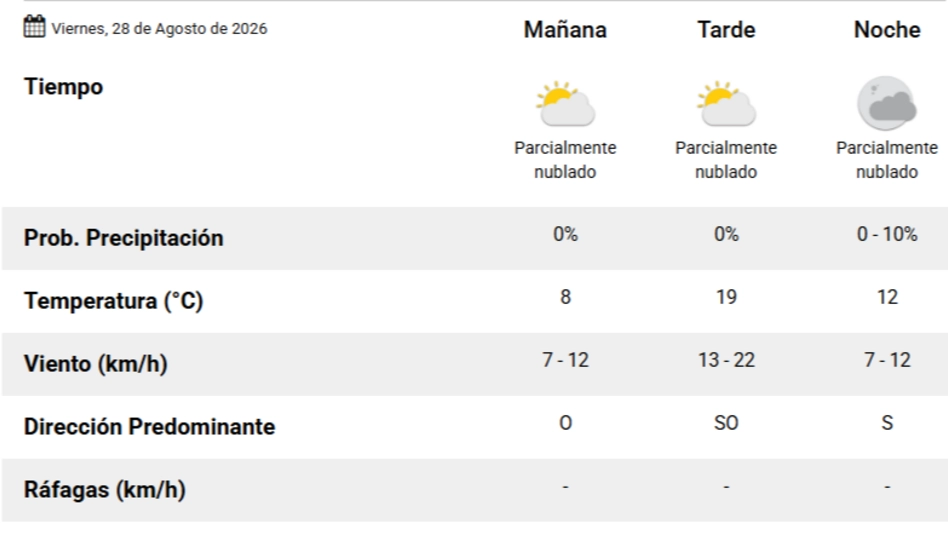948x535 pixels.
Task: Click Parcialmente nublado text under Mañana
Action: pos(565,160)
